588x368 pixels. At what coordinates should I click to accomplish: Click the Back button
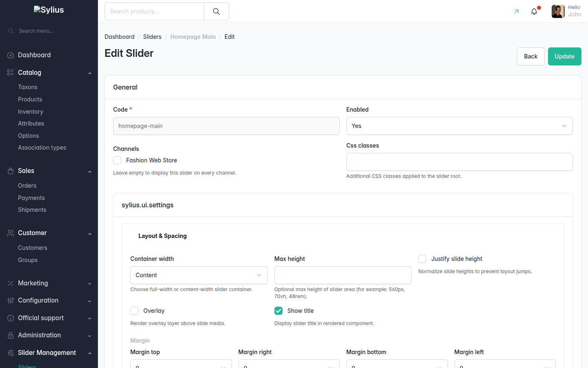[530, 56]
